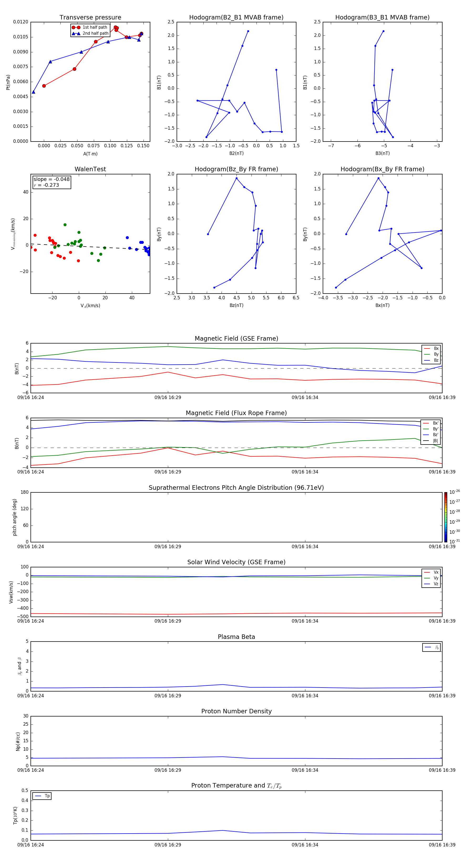
Task: Click the 'pitch angle (deg)' axis label
Action: 14,517
